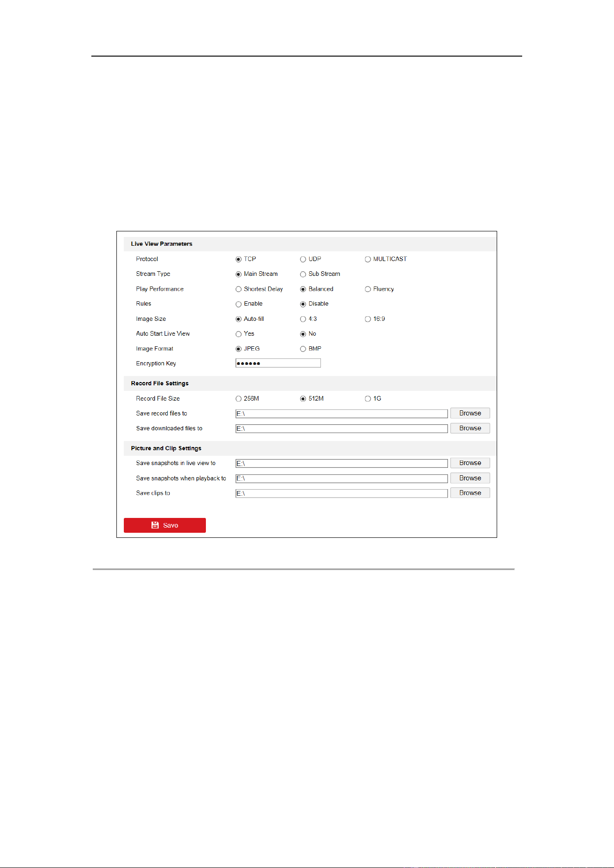Click the Save clips to path field
The width and height of the screenshot is (614, 868).
(x=342, y=493)
